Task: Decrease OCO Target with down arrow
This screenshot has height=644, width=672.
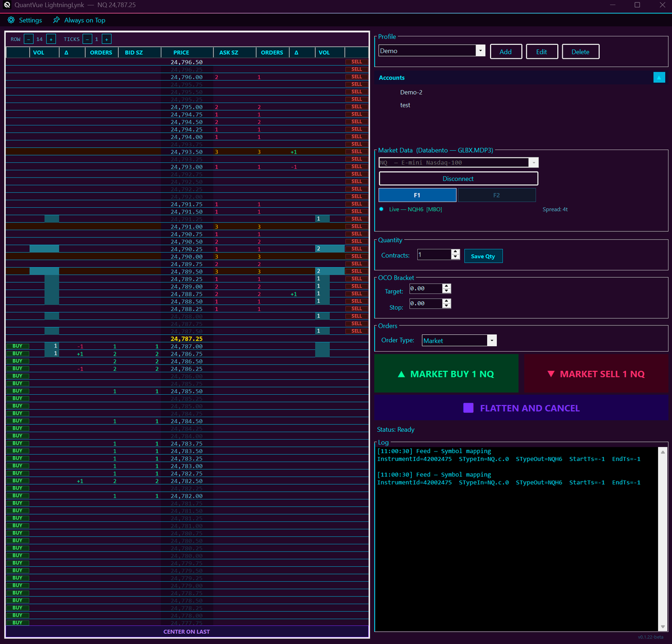Action: 446,291
